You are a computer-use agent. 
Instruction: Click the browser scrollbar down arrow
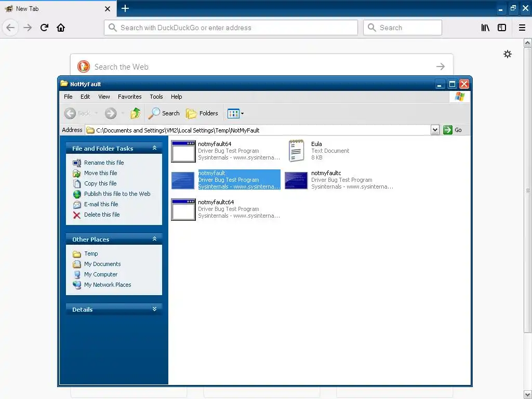tap(528, 395)
